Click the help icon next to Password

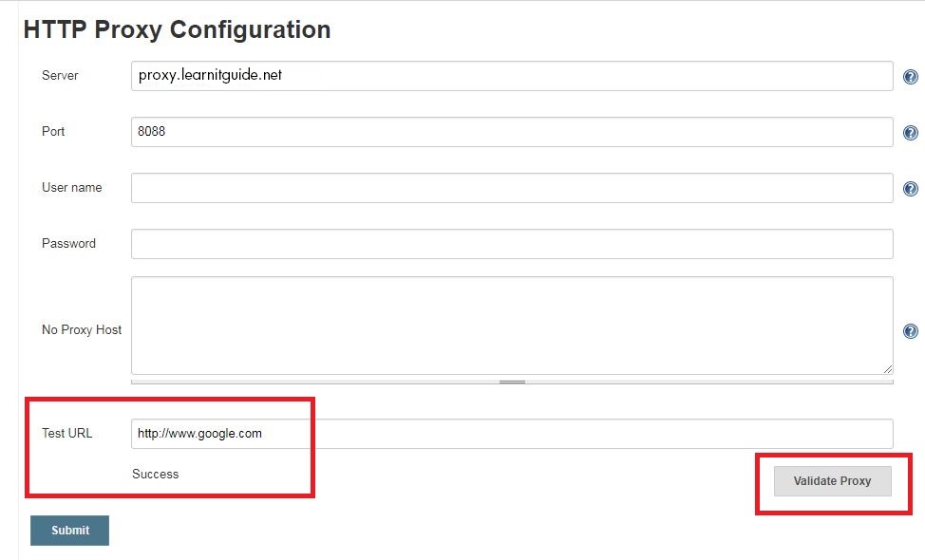point(911,244)
